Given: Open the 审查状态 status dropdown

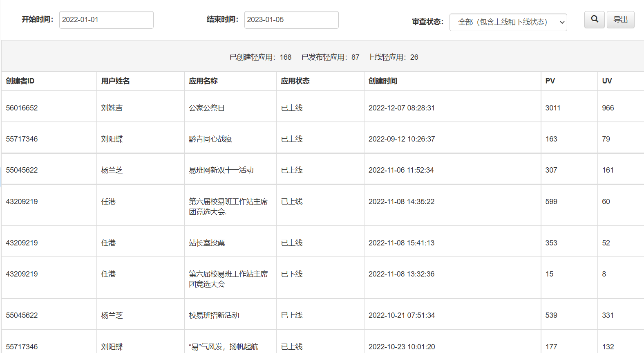Looking at the screenshot, I should pos(508,22).
